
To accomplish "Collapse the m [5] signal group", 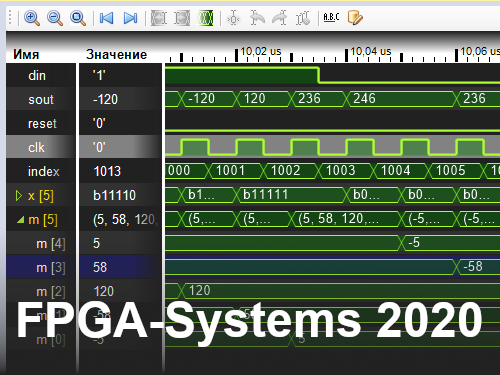I will pyautogui.click(x=21, y=220).
